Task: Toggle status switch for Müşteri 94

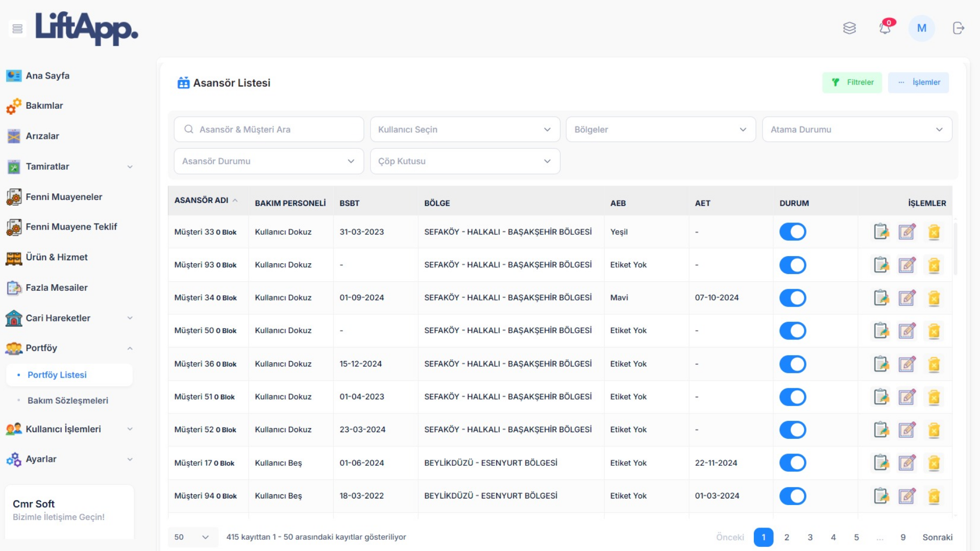Action: (792, 496)
